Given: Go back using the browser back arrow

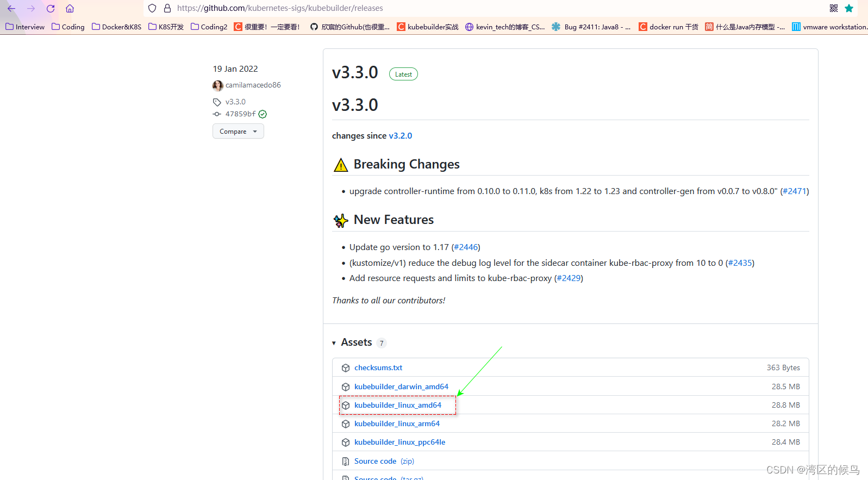Looking at the screenshot, I should pos(11,8).
